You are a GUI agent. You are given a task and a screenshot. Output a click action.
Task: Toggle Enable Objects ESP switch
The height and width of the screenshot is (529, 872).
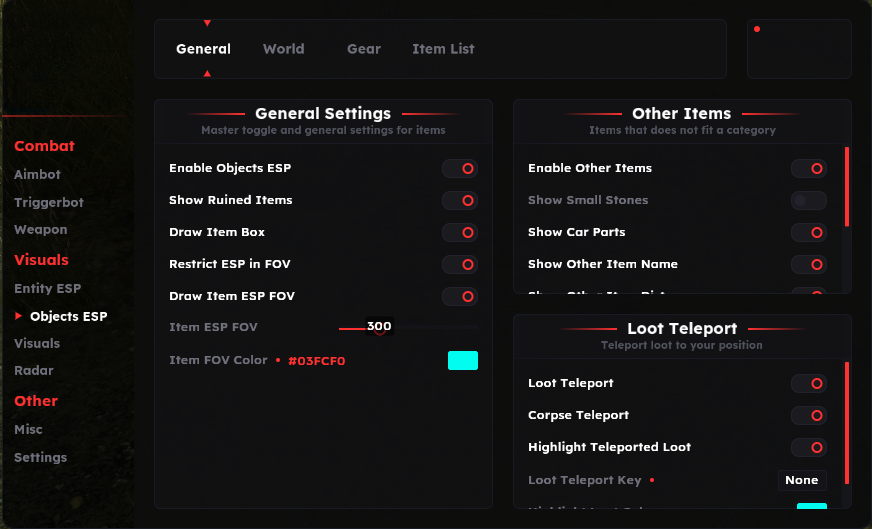coord(460,168)
